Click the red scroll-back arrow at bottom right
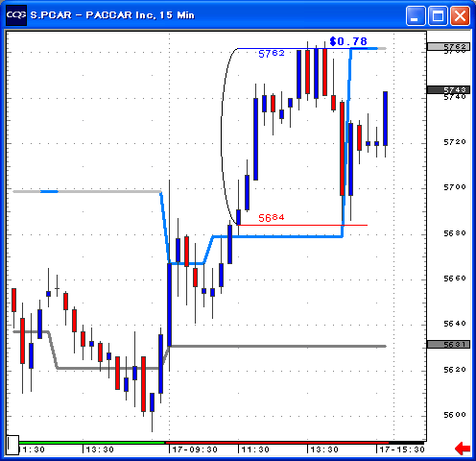 coord(463,449)
